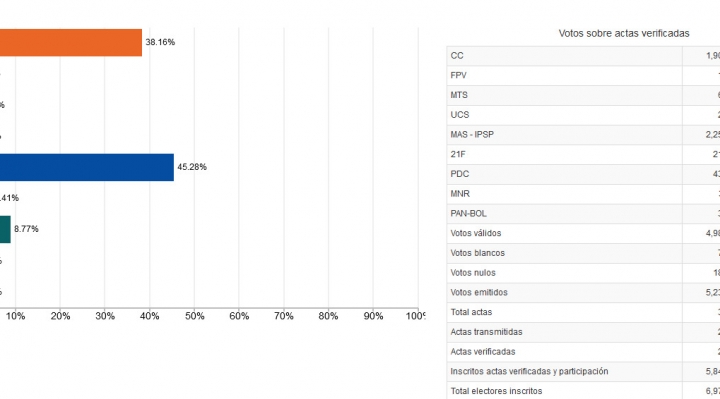Click 'Votos sobre actas verificadas' heading
This screenshot has height=399, width=720.
pos(624,34)
